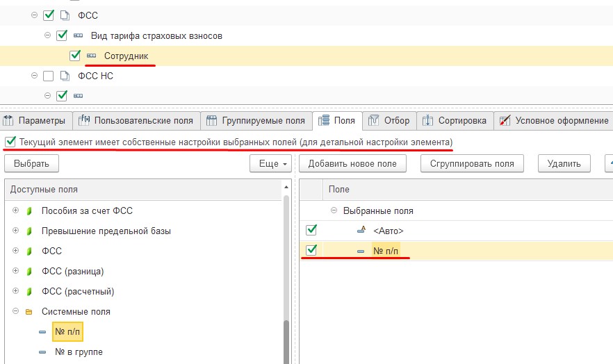Click the grouping icon beside Вид тарифа страховых взносов
Image resolution: width=613 pixels, height=364 pixels.
coord(78,35)
